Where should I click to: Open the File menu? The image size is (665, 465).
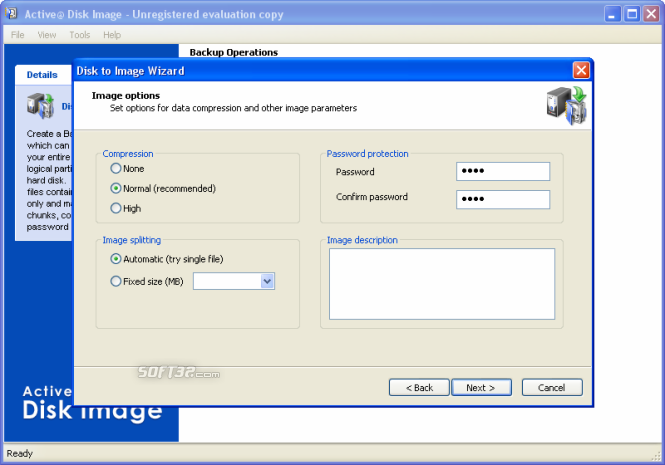[17, 35]
